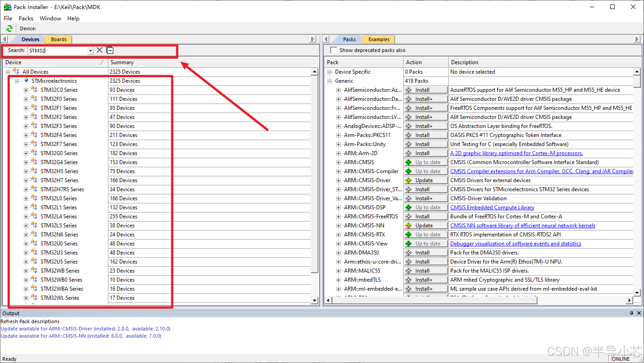Click the STM32U5 Series device icon
The width and height of the screenshot is (644, 363).
(34, 261)
